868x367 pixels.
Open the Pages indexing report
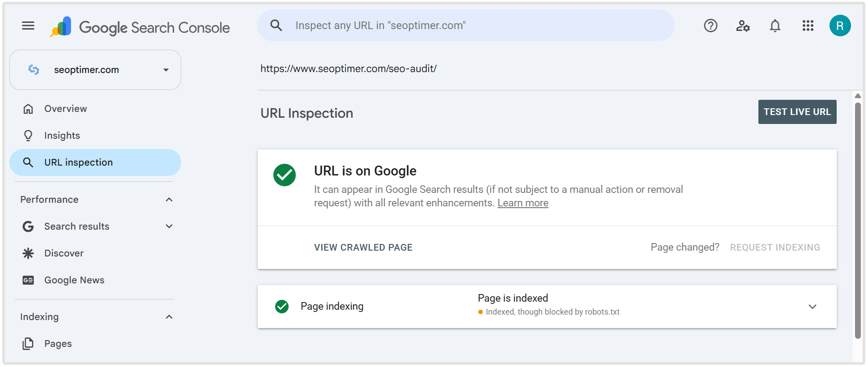coord(95,344)
